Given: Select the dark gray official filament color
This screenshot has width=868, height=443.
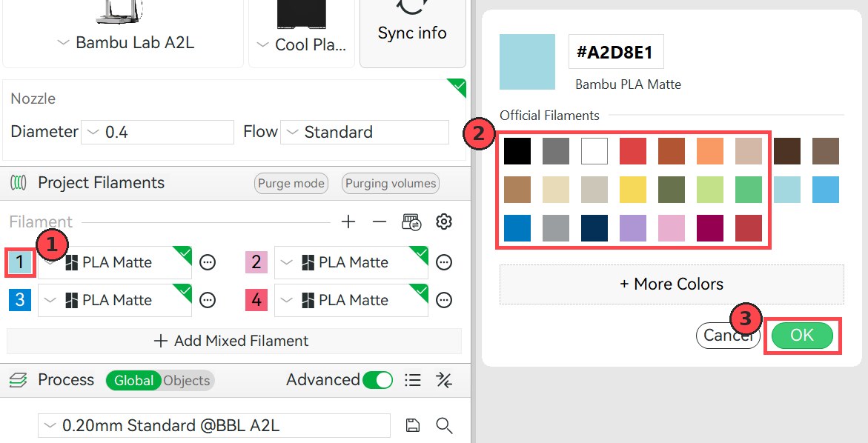Looking at the screenshot, I should coord(556,152).
